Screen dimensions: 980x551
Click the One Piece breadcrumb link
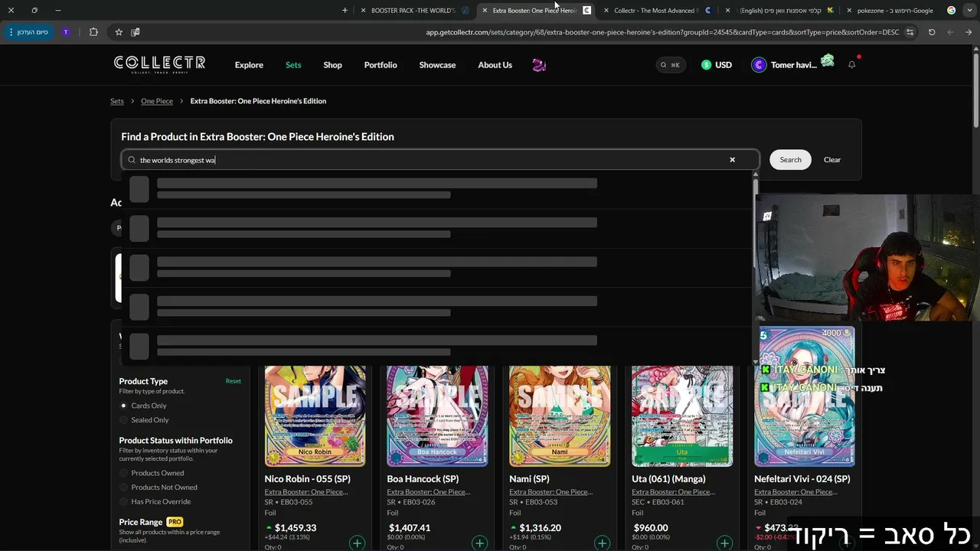[157, 101]
